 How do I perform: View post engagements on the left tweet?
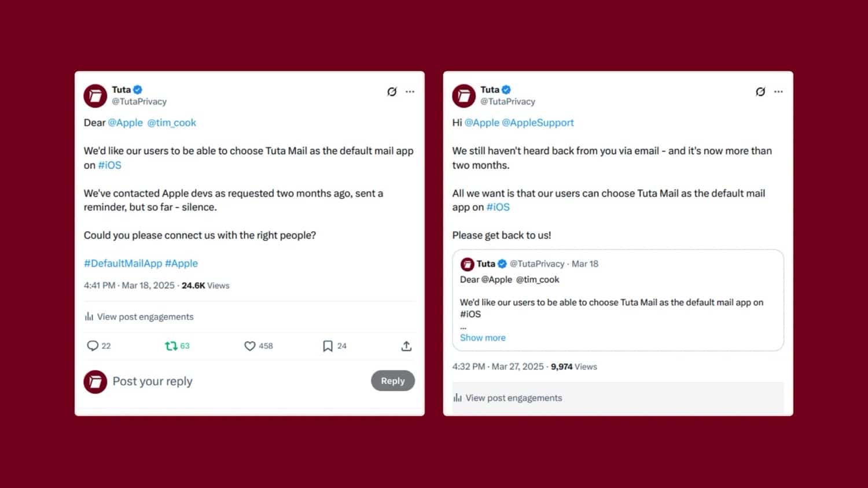139,317
